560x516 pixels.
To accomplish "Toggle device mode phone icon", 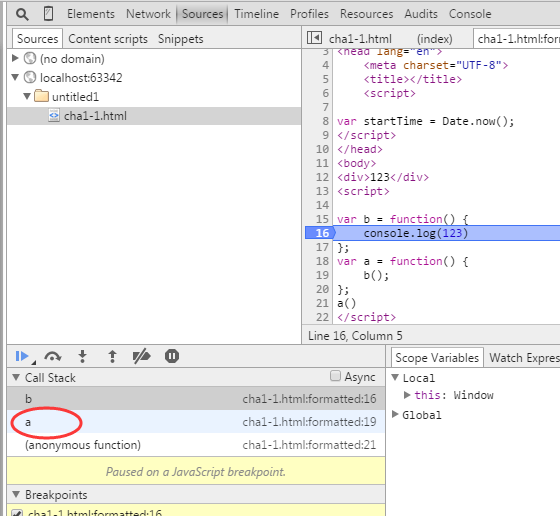I will pyautogui.click(x=48, y=14).
